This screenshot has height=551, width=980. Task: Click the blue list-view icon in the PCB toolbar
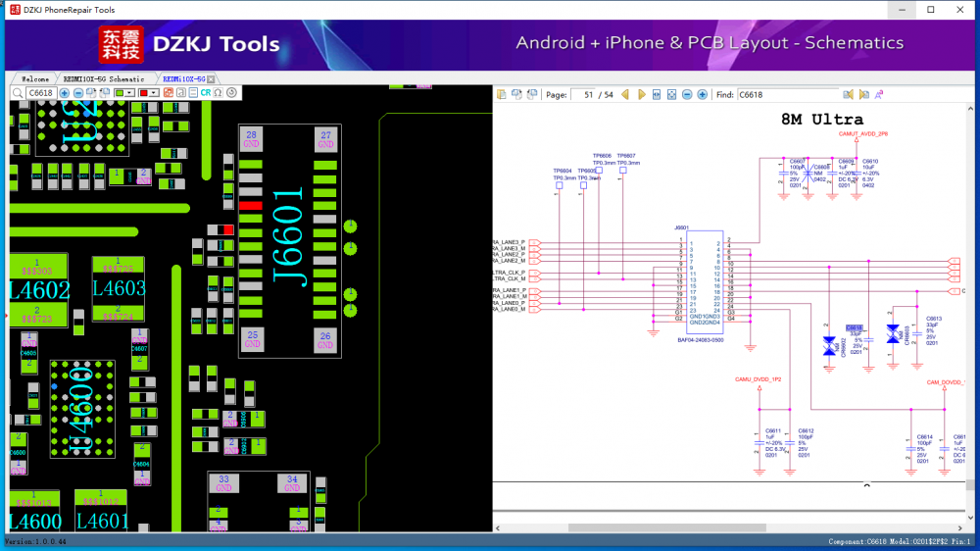(x=193, y=92)
